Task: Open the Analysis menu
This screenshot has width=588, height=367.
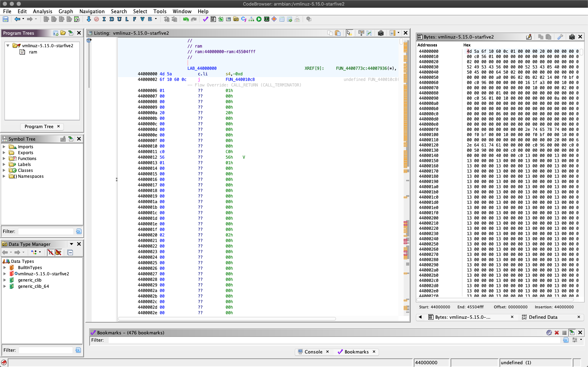Action: pos(42,11)
